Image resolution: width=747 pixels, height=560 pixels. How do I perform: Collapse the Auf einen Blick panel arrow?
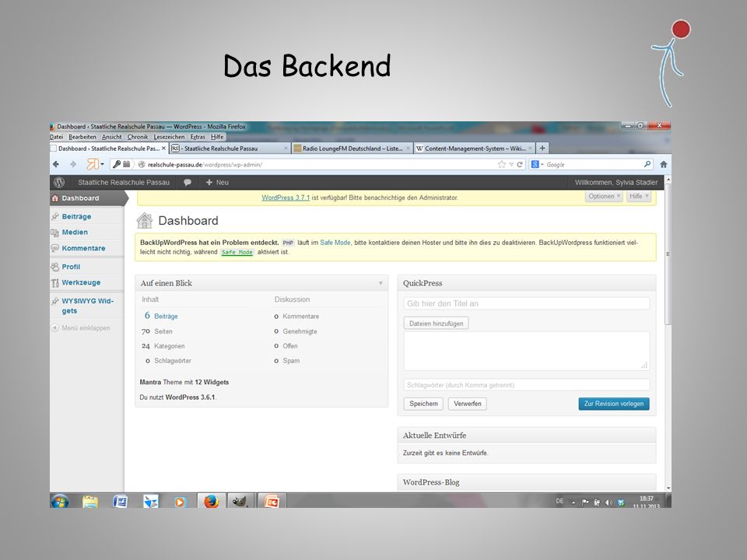pyautogui.click(x=381, y=283)
